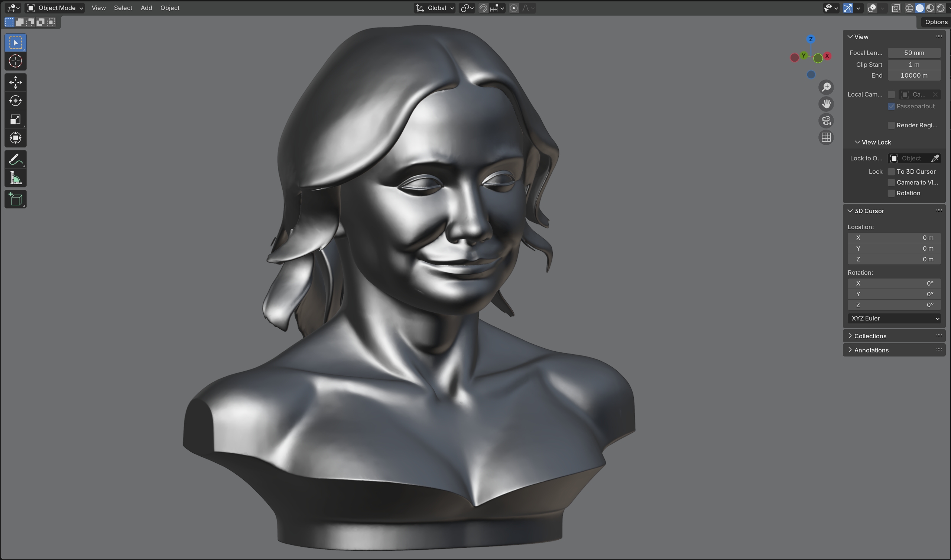951x560 pixels.
Task: Activate the 3D Cursor tool
Action: coord(16,61)
